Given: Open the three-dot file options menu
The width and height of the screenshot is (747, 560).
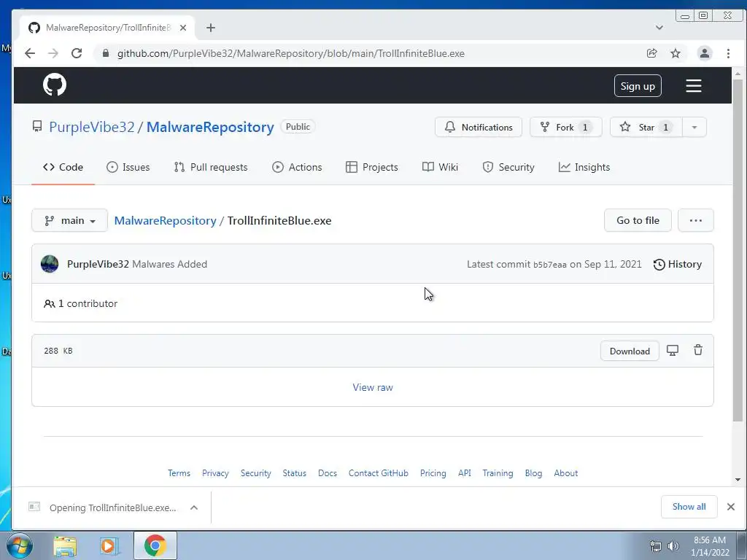Looking at the screenshot, I should pyautogui.click(x=695, y=220).
